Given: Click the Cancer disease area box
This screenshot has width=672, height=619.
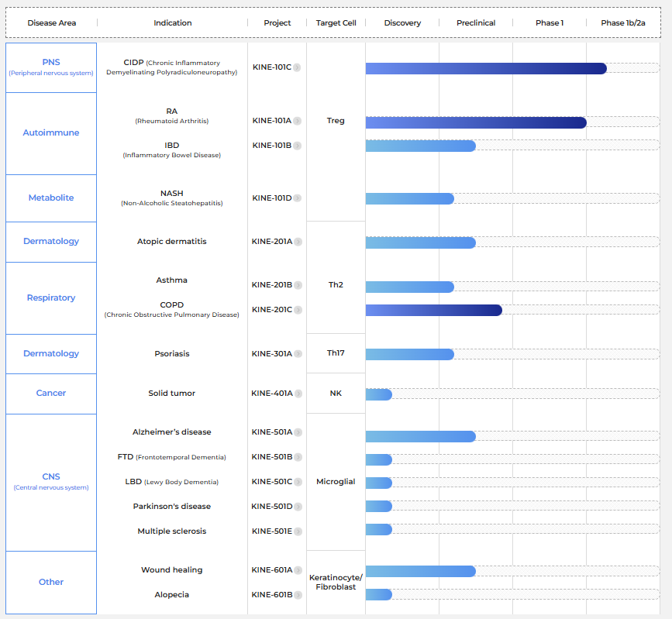Looking at the screenshot, I should 51,394.
